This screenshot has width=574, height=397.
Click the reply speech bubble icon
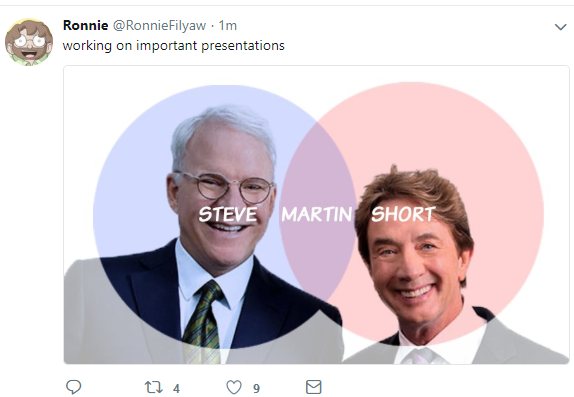(x=73, y=387)
